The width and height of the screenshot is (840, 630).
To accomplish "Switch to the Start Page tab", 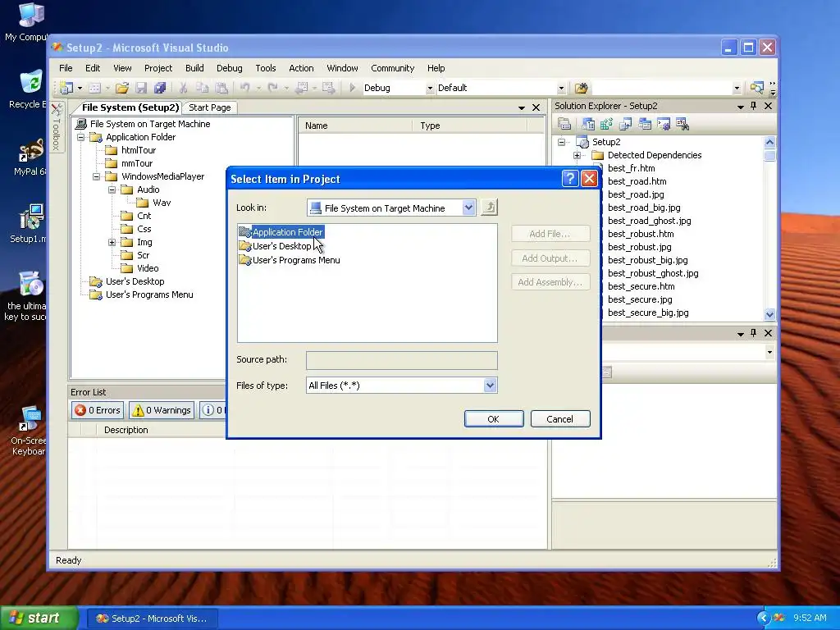I will tap(209, 107).
